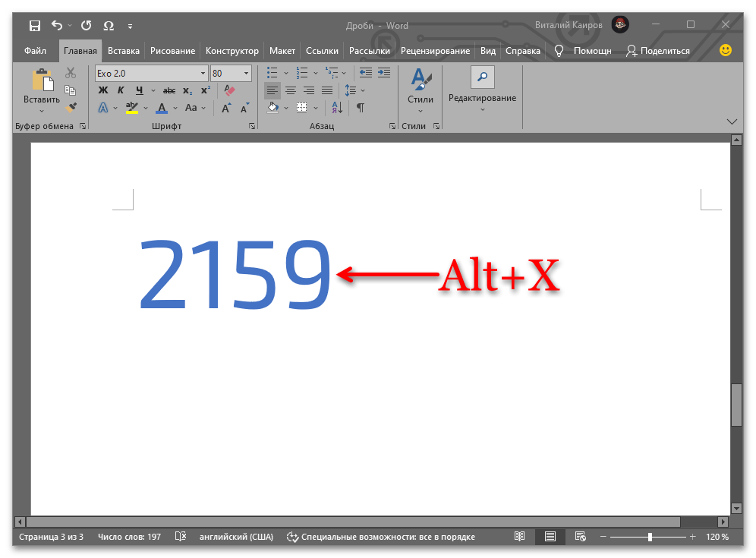Click the Increase Indent icon
756x558 pixels.
tap(385, 73)
